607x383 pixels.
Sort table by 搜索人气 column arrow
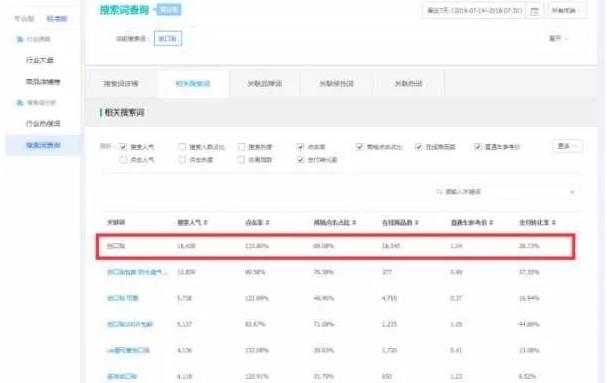(206, 222)
